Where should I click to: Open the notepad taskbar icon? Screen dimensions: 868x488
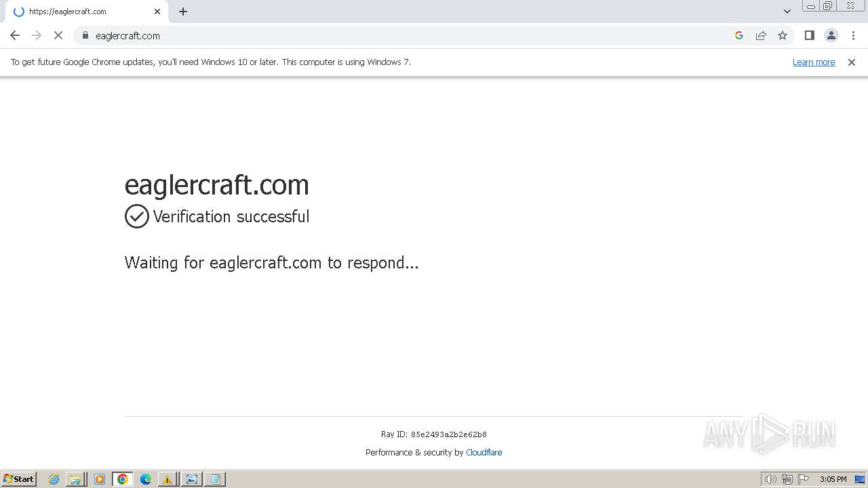pyautogui.click(x=215, y=479)
